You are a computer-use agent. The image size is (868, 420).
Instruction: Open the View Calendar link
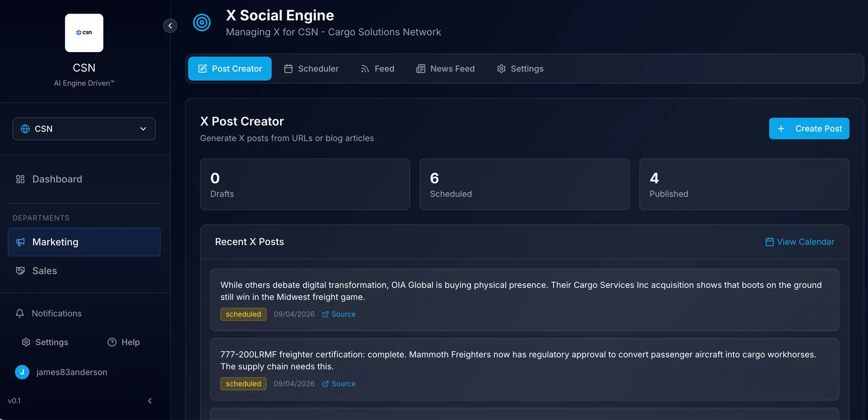tap(800, 242)
